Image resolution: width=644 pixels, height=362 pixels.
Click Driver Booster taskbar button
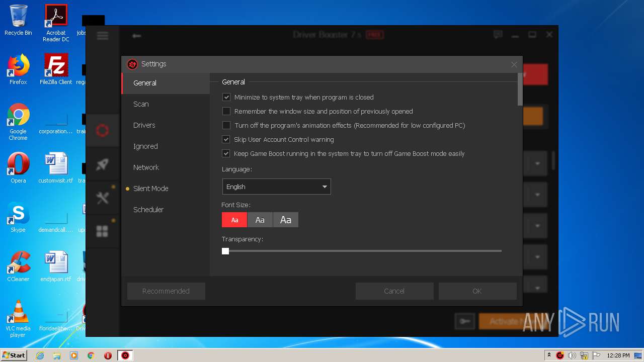125,355
